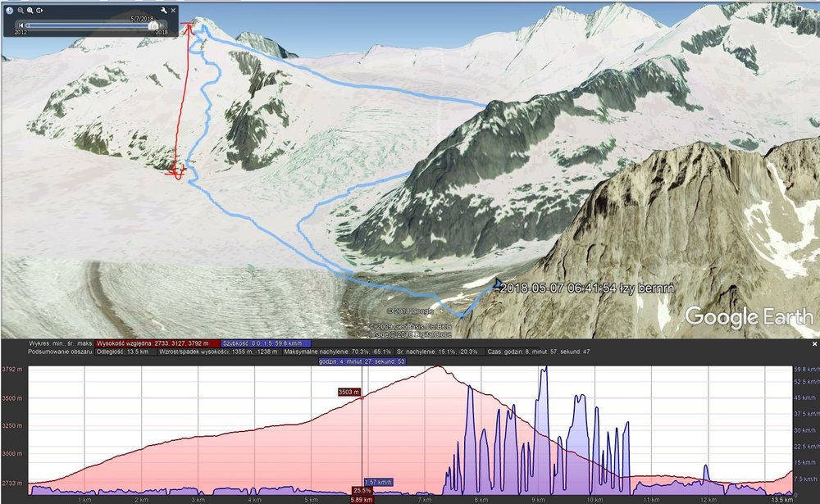This screenshot has width=820, height=504.
Task: Click the 5/7/2018 time slider thumb
Action: coord(153,25)
